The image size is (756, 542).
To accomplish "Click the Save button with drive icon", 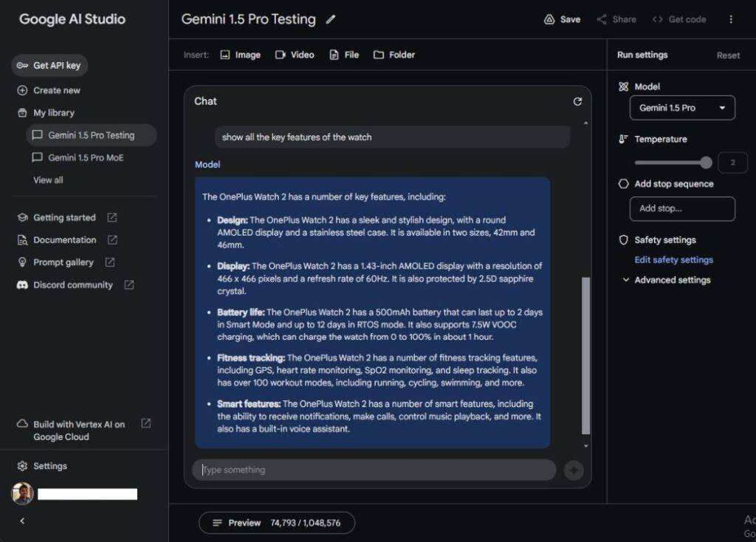I will (x=562, y=20).
